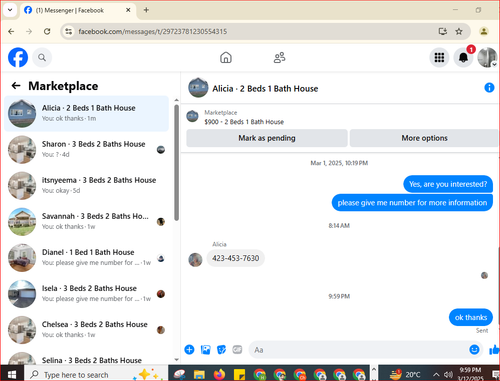This screenshot has width=500, height=381.
Task: Open File Explorer from taskbar
Action: click(x=199, y=375)
